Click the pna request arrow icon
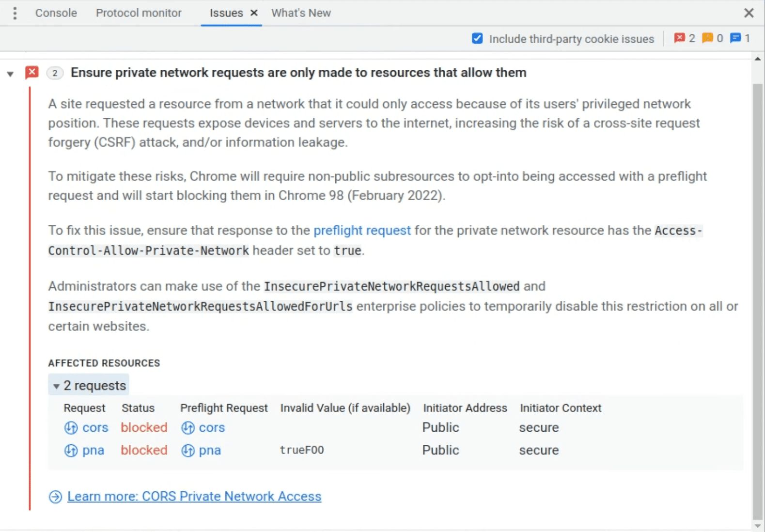 coord(71,451)
